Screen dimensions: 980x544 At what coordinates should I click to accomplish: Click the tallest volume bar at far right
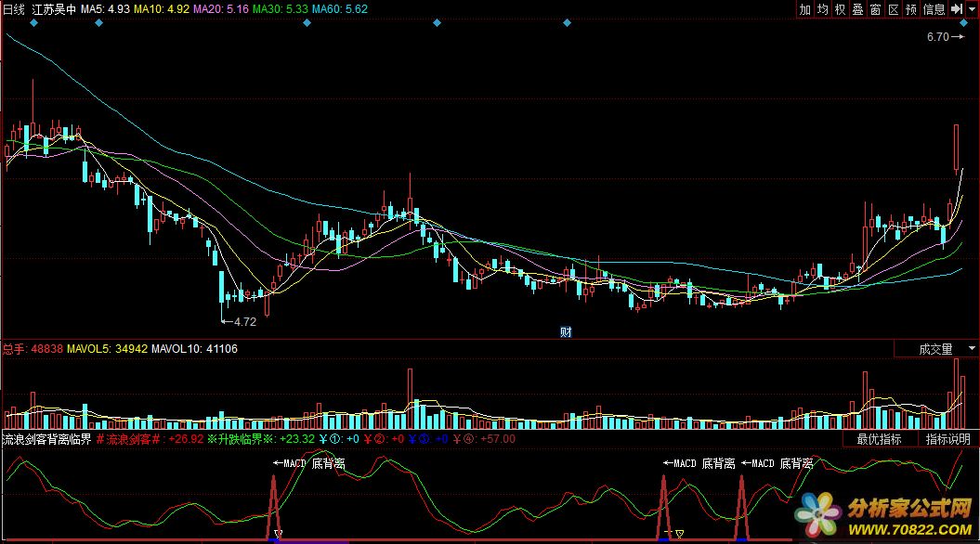click(956, 394)
